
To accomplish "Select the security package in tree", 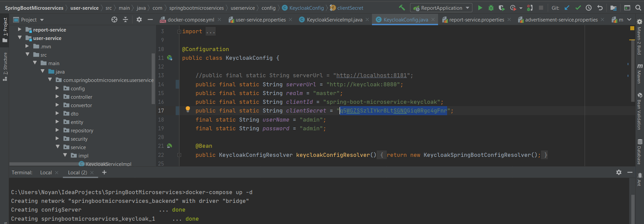I will (x=79, y=139).
